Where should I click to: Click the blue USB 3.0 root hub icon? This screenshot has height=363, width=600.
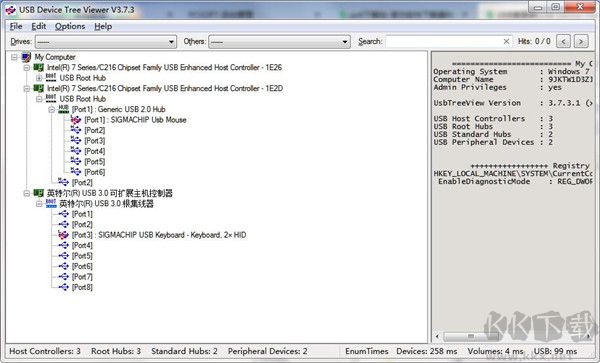51,203
